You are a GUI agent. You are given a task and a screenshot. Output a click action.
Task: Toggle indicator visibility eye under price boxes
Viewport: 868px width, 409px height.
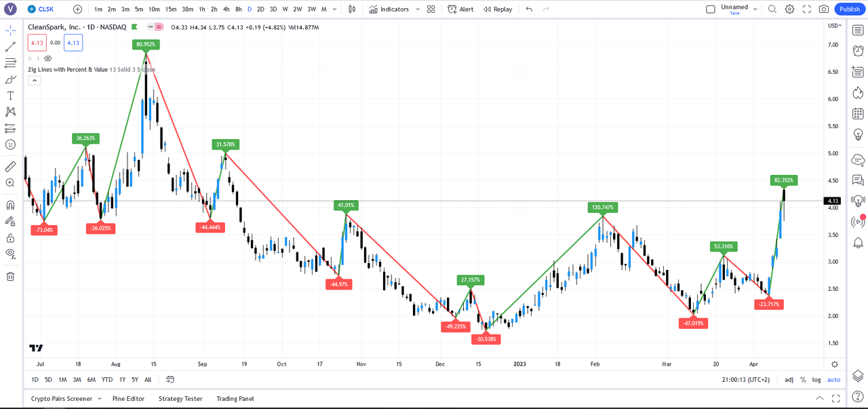[x=48, y=58]
